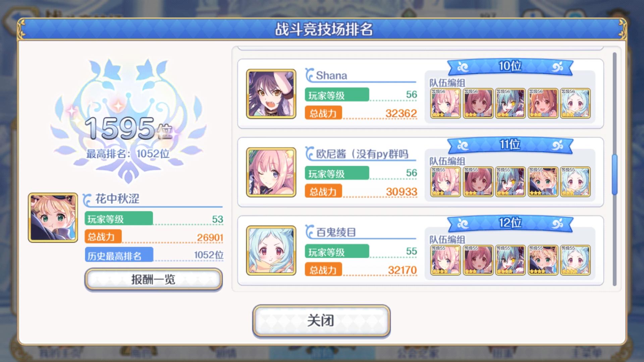The image size is (644, 362).
Task: Tap the middle character in 12位 lineup
Action: (x=511, y=260)
